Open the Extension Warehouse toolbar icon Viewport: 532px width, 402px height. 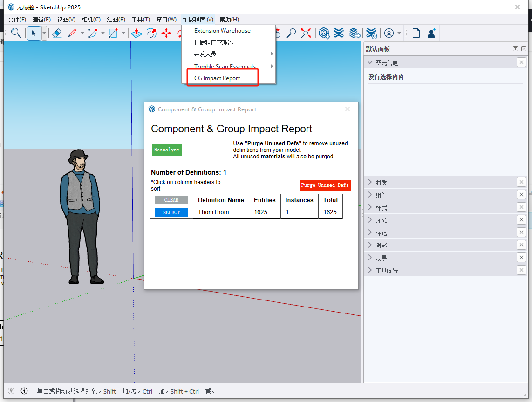coord(339,33)
